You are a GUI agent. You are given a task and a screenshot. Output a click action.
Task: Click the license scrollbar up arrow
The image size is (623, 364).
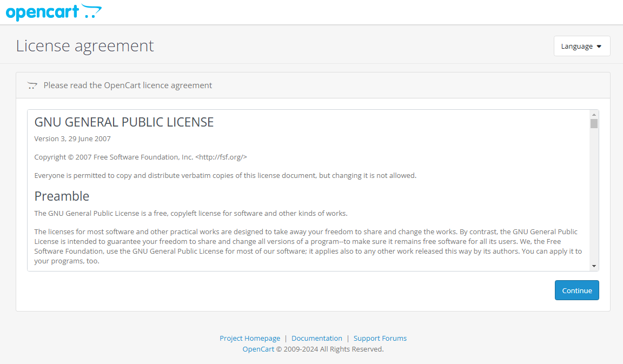click(594, 115)
